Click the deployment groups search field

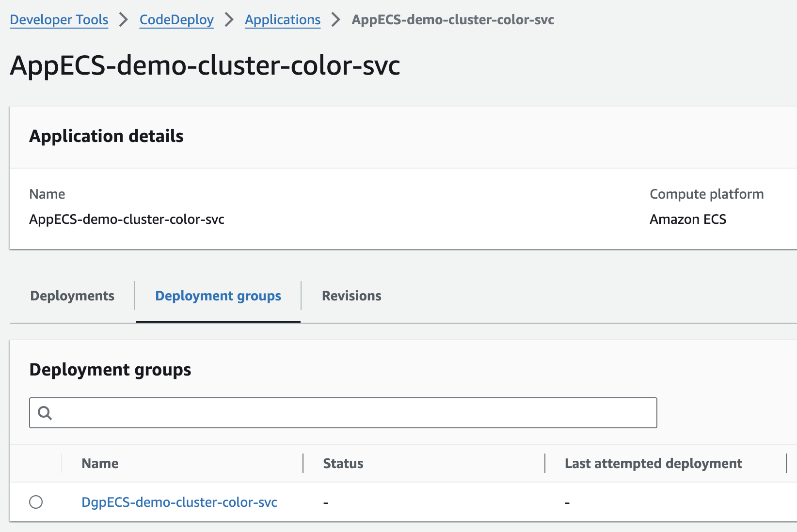pyautogui.click(x=343, y=413)
